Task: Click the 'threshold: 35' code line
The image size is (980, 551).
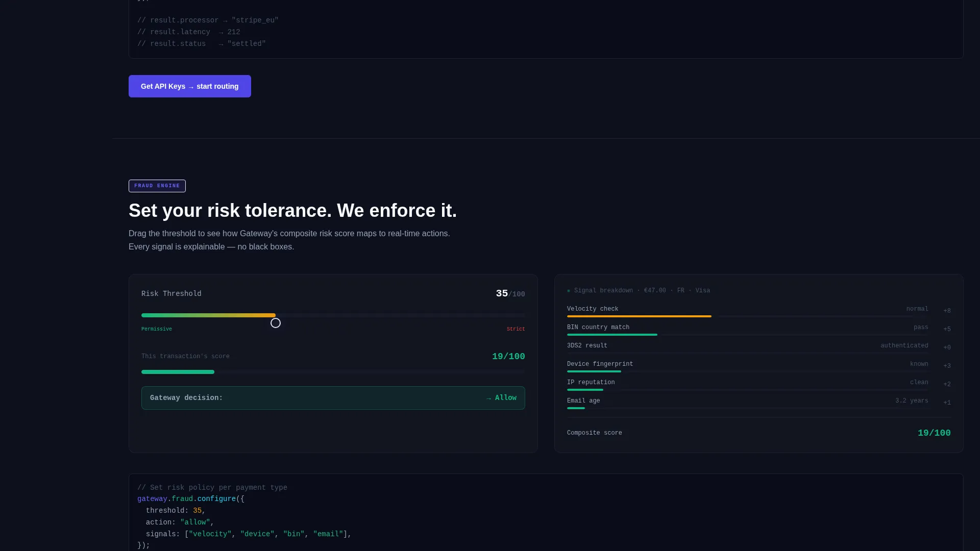Action: [x=176, y=511]
